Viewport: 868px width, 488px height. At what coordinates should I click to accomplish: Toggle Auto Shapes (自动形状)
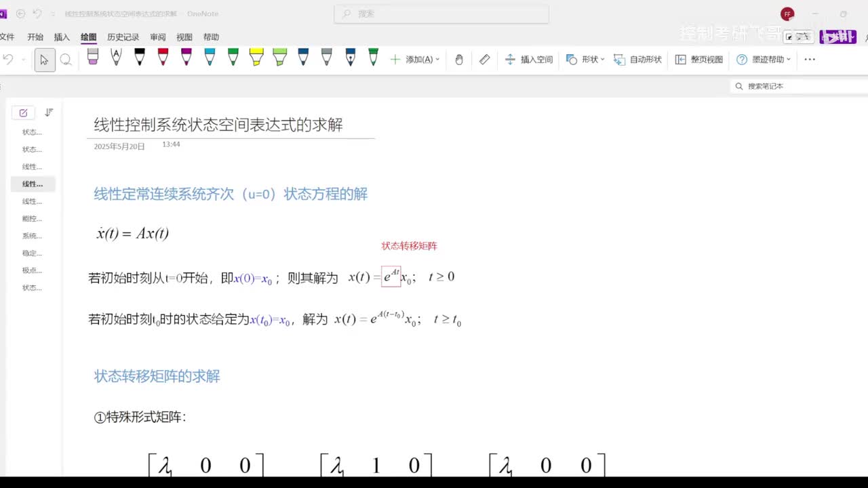point(637,60)
